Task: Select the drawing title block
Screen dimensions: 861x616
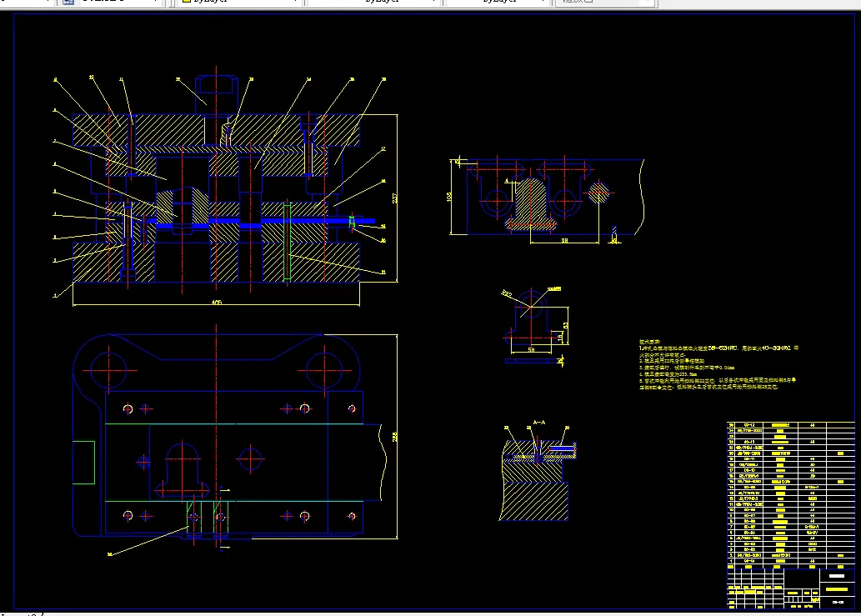Action: click(791, 588)
